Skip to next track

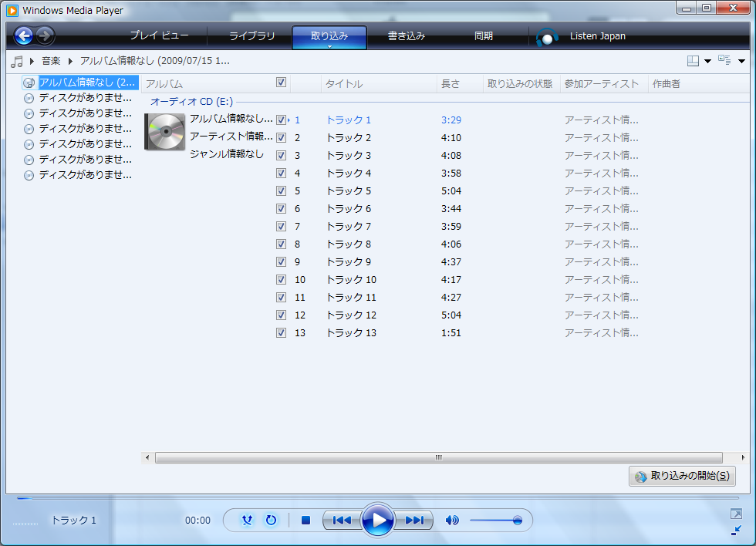click(414, 520)
